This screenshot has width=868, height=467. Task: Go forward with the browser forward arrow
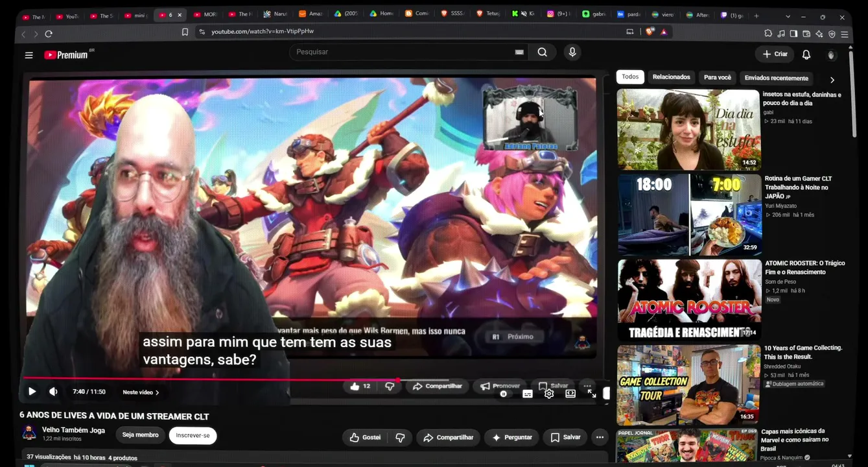point(36,34)
